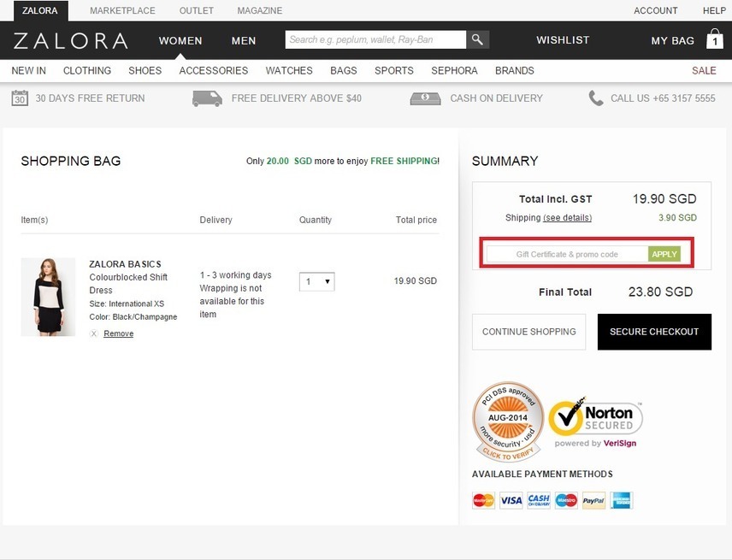
Task: Open the shopping bag icon
Action: pyautogui.click(x=714, y=39)
